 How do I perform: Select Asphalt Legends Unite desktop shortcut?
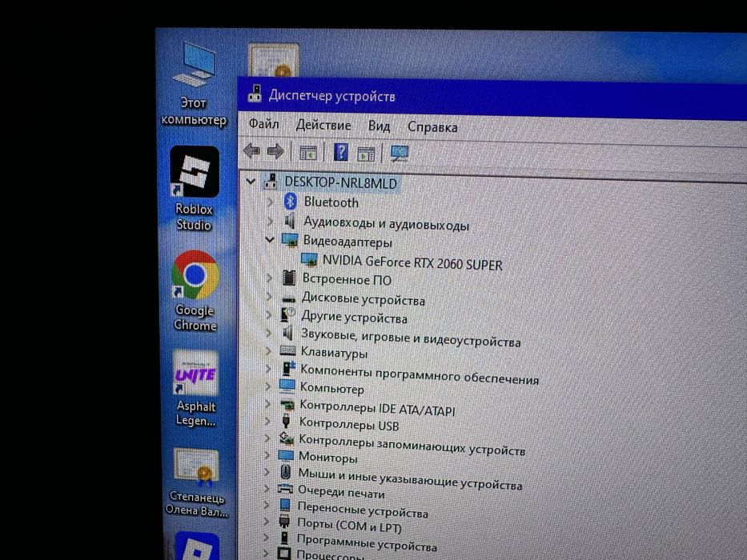point(196,388)
